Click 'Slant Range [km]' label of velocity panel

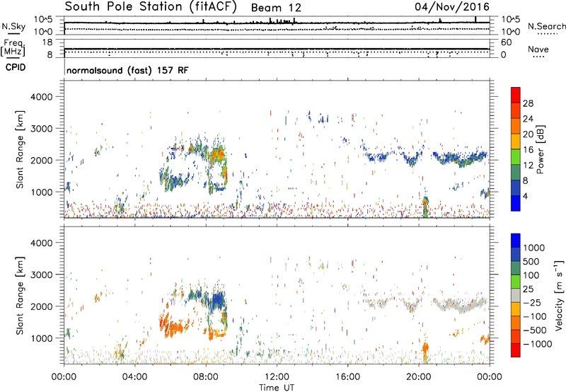point(20,296)
